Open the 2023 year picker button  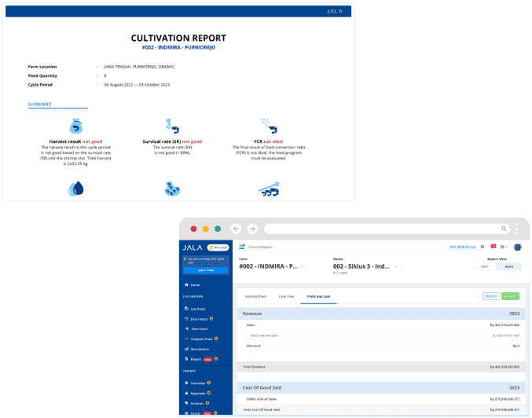491,296
